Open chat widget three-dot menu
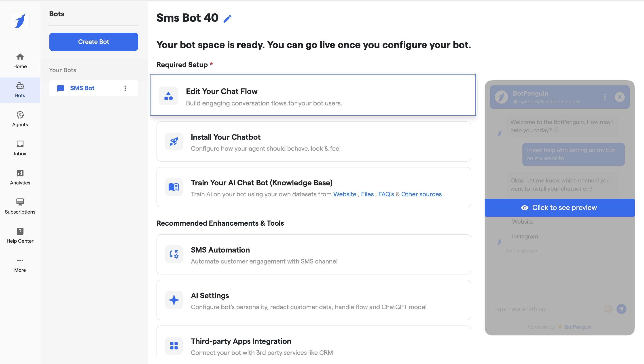The height and width of the screenshot is (364, 644). (605, 97)
